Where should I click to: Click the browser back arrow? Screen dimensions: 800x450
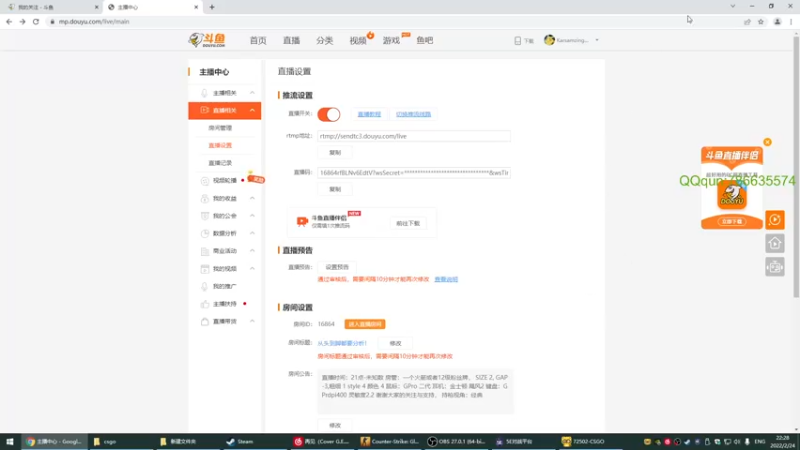coord(9,21)
